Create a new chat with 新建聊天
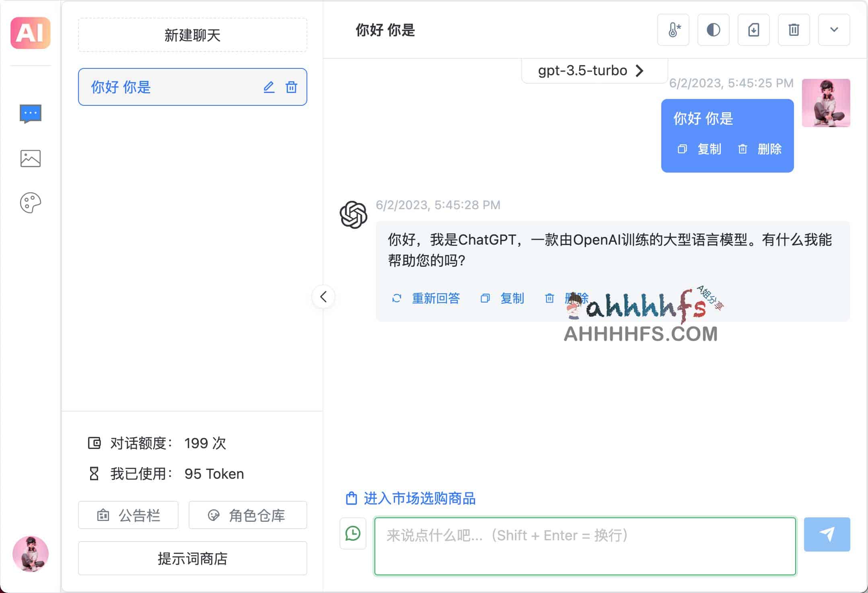Screen dimensions: 868x593 click(x=193, y=35)
